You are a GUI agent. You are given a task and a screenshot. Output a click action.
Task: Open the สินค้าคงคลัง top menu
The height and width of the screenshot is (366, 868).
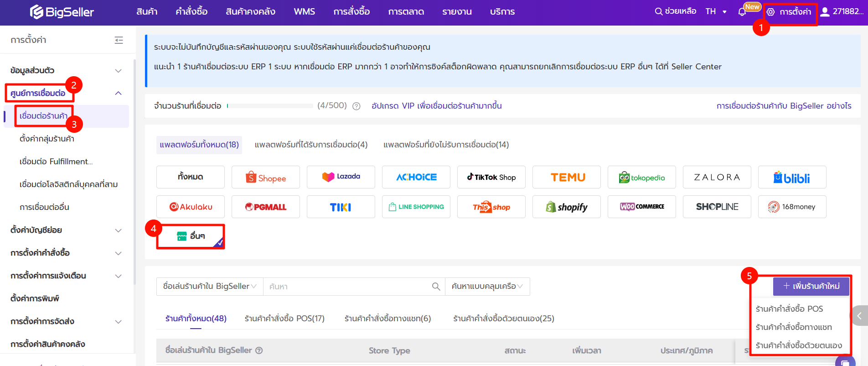250,12
